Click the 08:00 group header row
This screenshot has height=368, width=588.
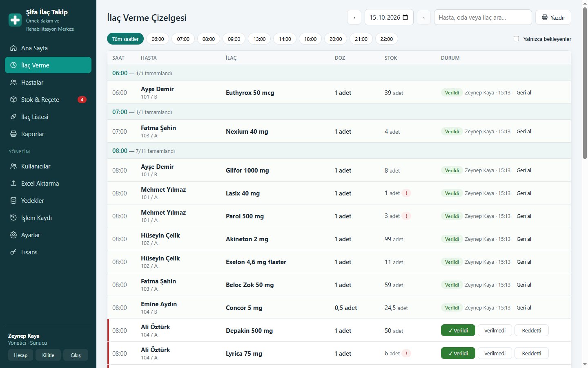coord(339,151)
